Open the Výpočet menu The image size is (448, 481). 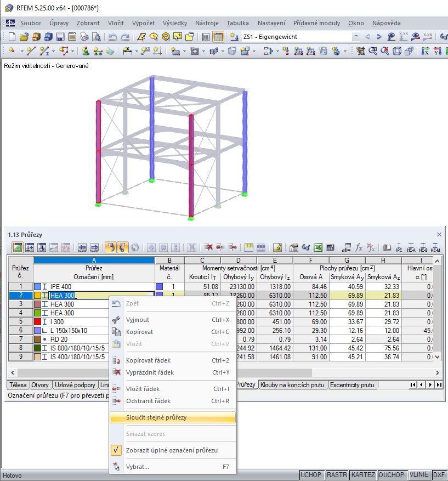pos(143,23)
